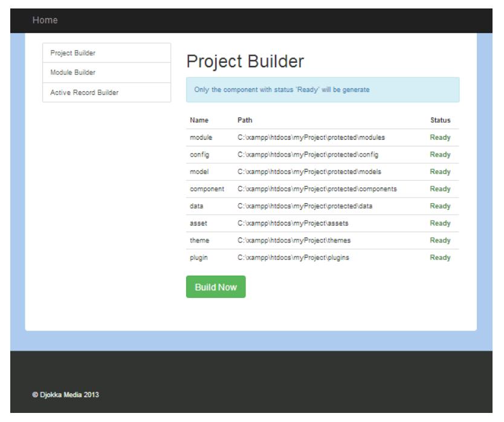Viewport: 504px width, 422px height.
Task: Click the Ready status for model
Action: (440, 172)
